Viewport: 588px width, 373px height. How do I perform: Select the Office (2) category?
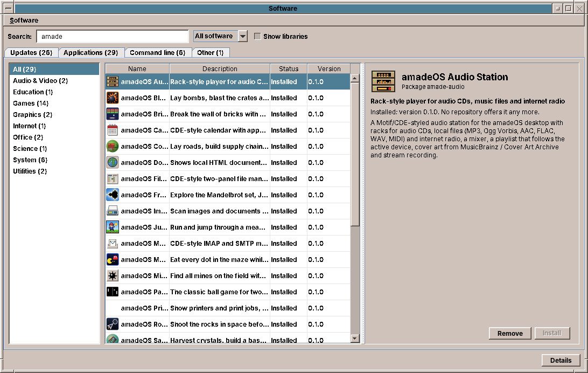tap(54, 137)
